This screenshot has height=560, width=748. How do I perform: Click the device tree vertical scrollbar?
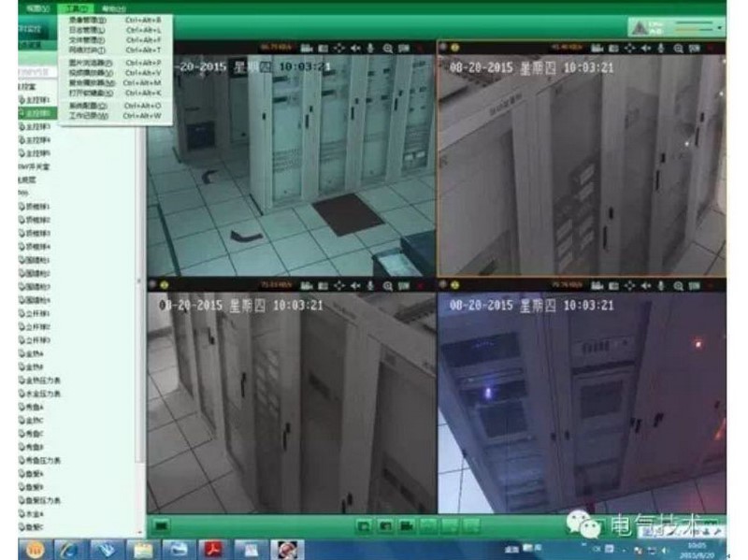(x=141, y=280)
